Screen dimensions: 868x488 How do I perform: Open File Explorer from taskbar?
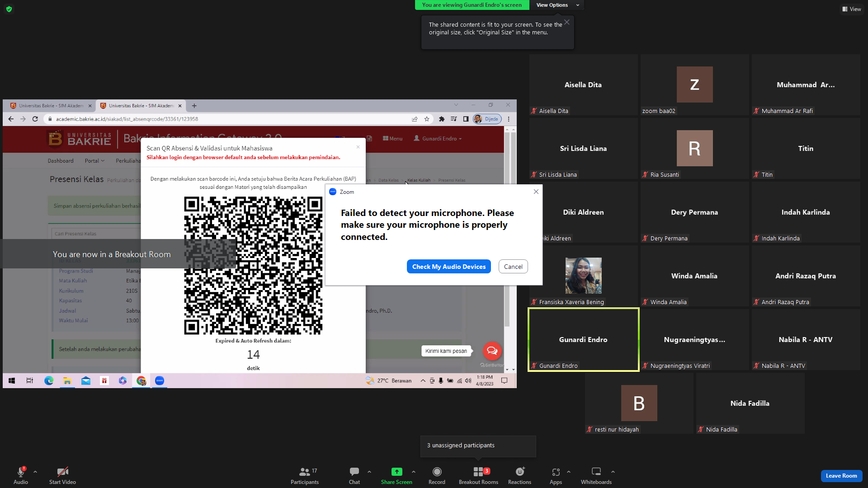tap(67, 381)
